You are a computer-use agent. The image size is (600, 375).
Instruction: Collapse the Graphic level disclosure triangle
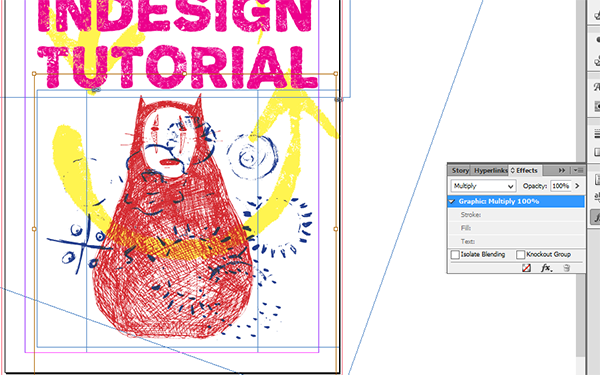click(x=452, y=201)
